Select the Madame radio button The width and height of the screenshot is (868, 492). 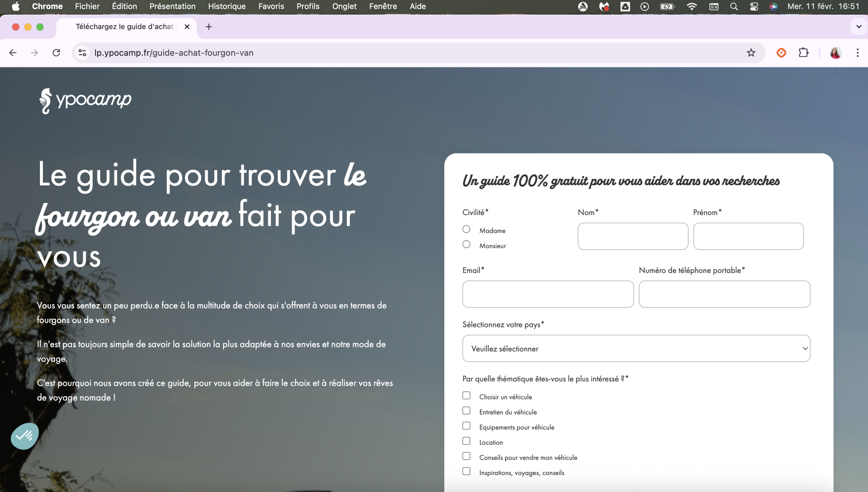tap(467, 229)
